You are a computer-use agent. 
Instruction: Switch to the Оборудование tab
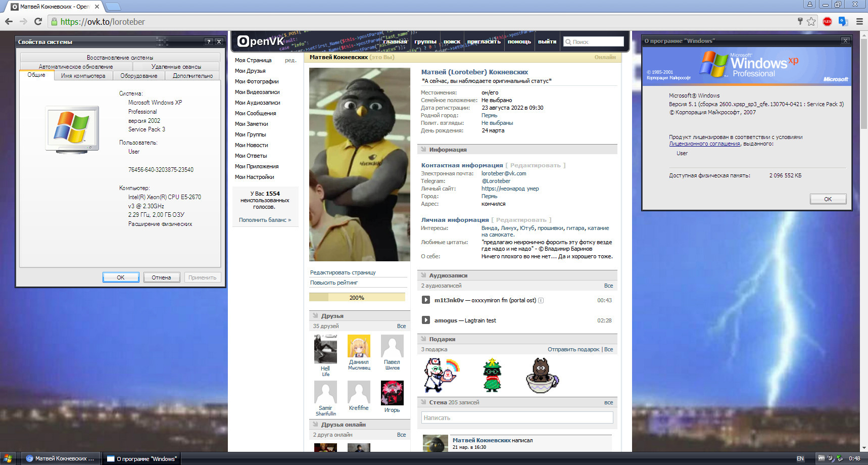coord(138,76)
